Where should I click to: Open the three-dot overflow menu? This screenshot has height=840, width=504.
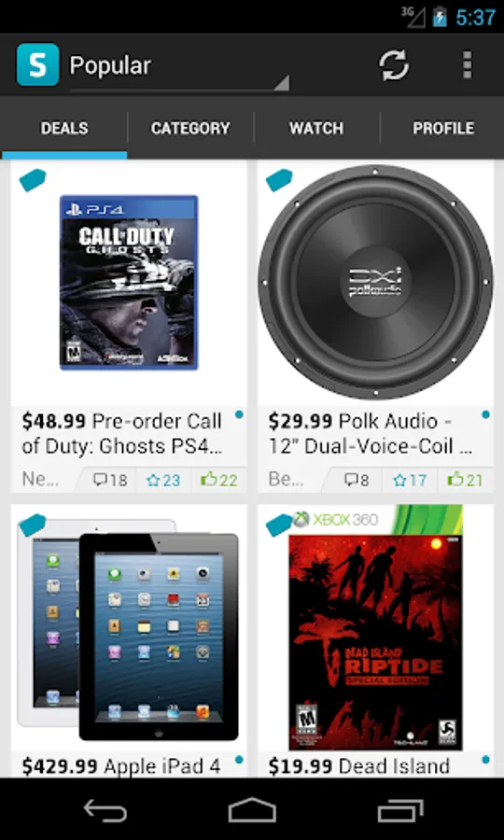click(467, 65)
